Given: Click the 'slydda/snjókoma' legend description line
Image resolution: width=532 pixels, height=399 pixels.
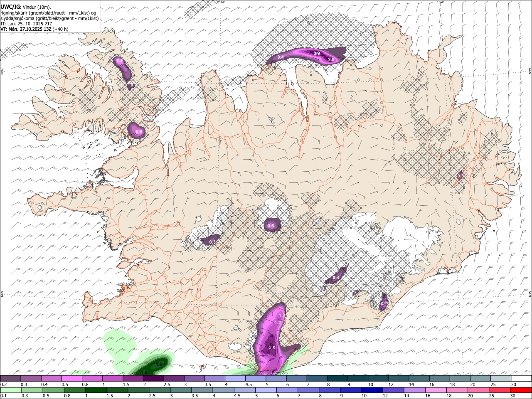Looking at the screenshot, I should point(49,18).
